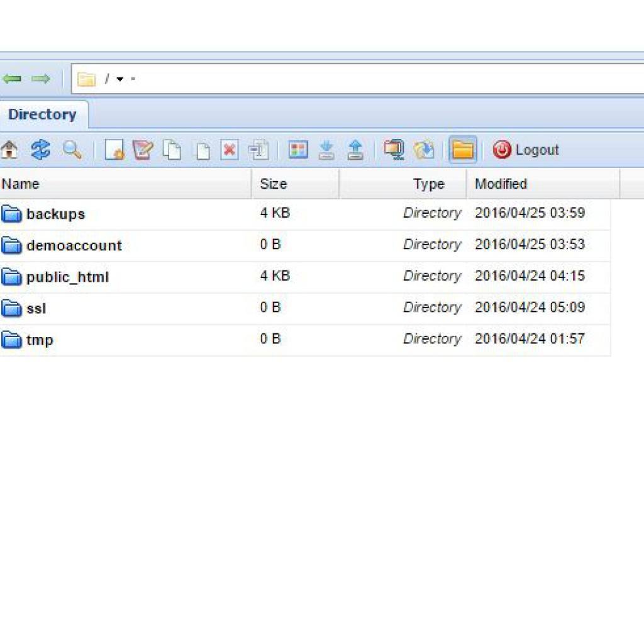Open the demoaccount directory
Image resolution: width=644 pixels, height=644 pixels.
(74, 245)
